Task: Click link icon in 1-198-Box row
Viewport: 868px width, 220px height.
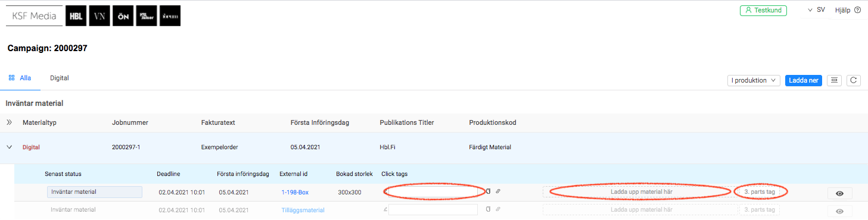Action: [498, 191]
